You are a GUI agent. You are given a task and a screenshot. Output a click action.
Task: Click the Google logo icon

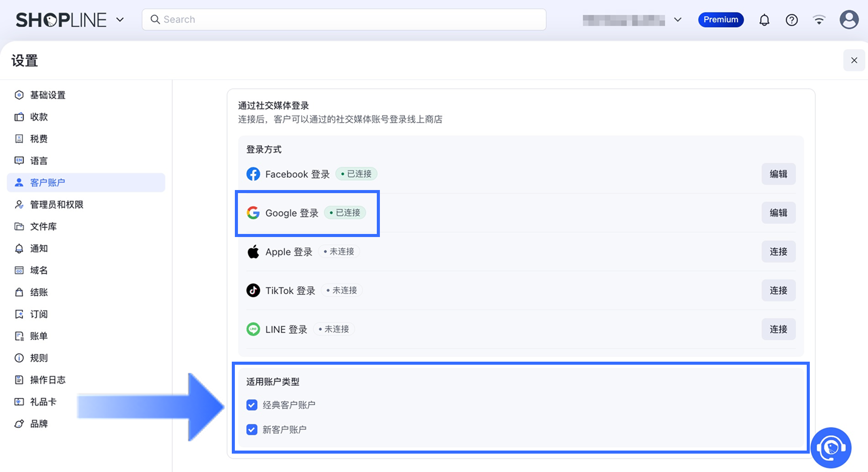click(x=253, y=213)
